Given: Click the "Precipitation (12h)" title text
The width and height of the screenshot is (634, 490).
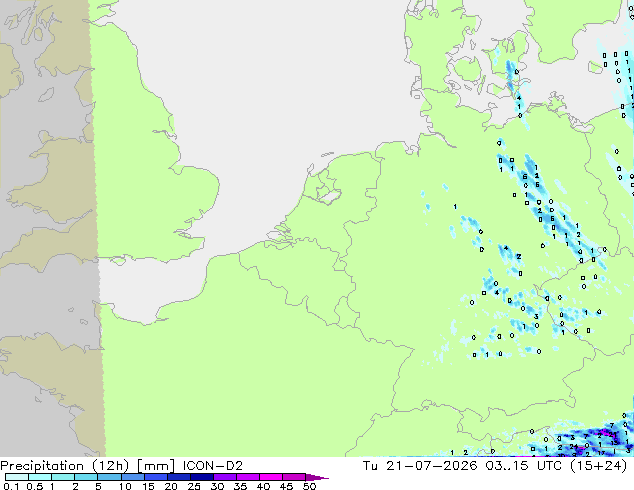Looking at the screenshot, I should 65,466.
